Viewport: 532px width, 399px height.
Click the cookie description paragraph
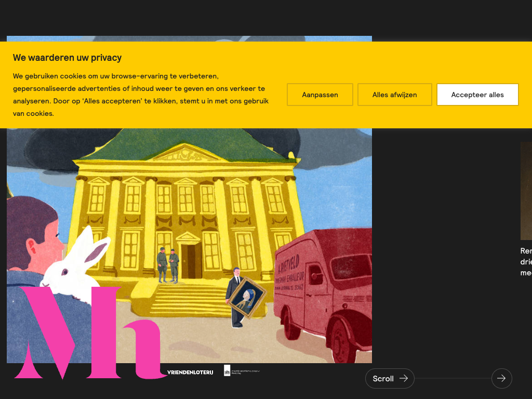pyautogui.click(x=140, y=95)
